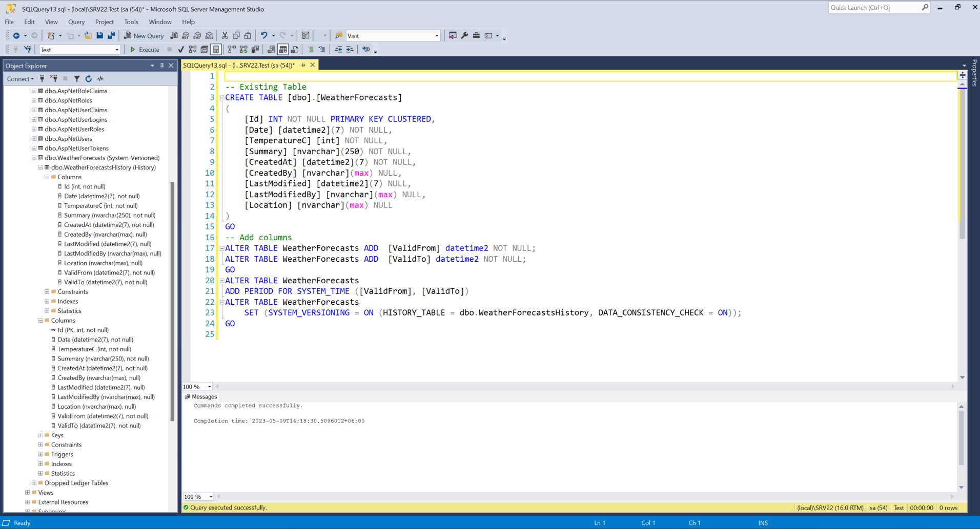
Task: Open the Query menu
Action: point(76,22)
